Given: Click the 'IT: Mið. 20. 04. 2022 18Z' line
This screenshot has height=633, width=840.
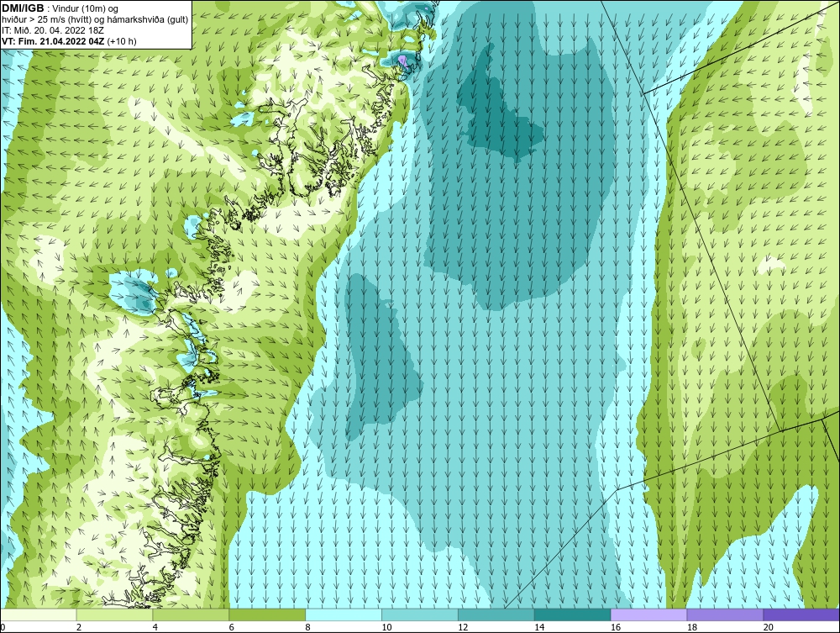Looking at the screenshot, I should [x=52, y=30].
